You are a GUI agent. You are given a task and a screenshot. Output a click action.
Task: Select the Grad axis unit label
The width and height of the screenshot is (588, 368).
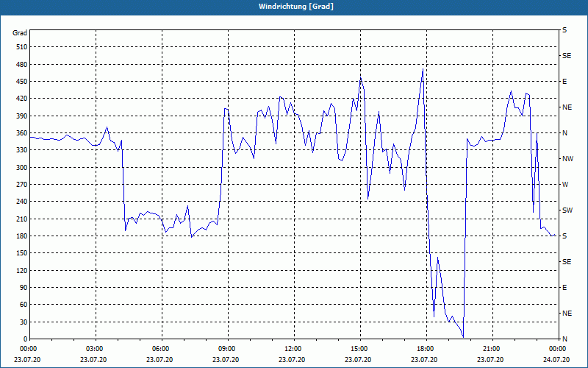[20, 33]
